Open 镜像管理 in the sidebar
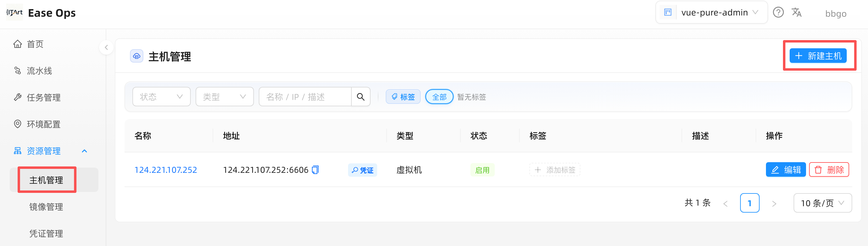Image resolution: width=868 pixels, height=246 pixels. pos(46,207)
